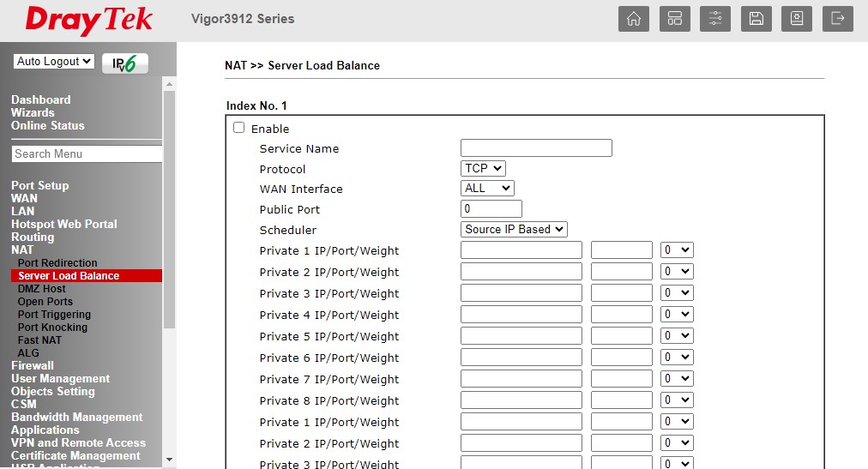Click the Service Name text field
The image size is (868, 469).
(536, 148)
